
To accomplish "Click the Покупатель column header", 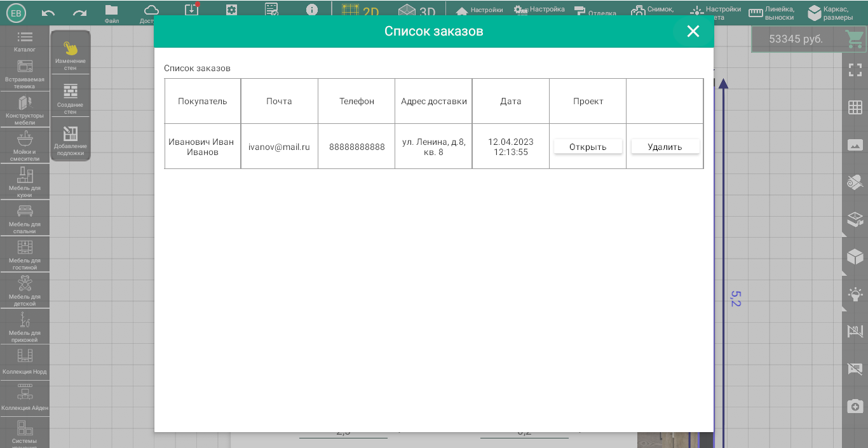I will click(203, 101).
